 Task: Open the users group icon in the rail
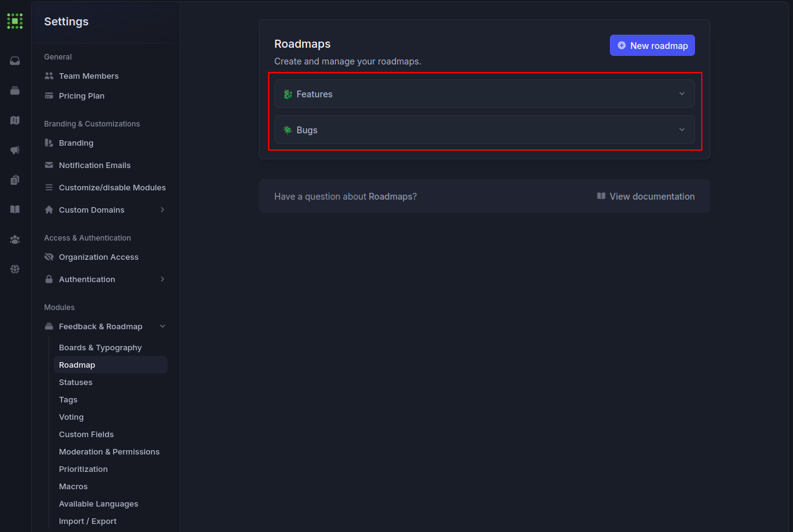coord(15,239)
